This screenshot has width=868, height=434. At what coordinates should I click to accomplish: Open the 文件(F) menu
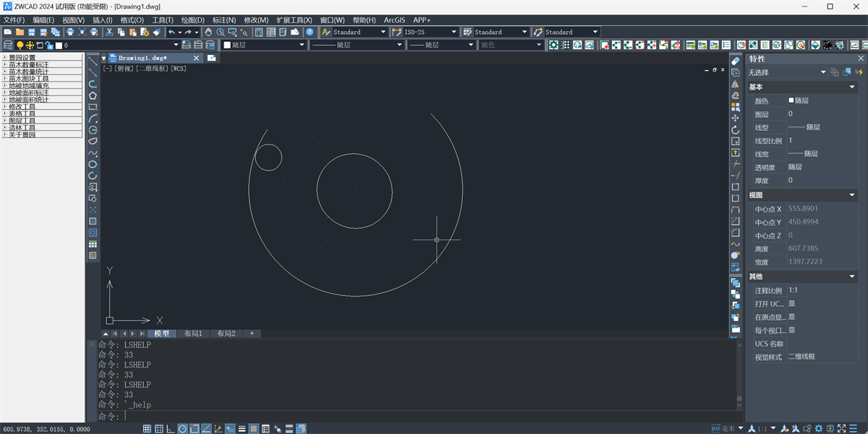(x=14, y=20)
